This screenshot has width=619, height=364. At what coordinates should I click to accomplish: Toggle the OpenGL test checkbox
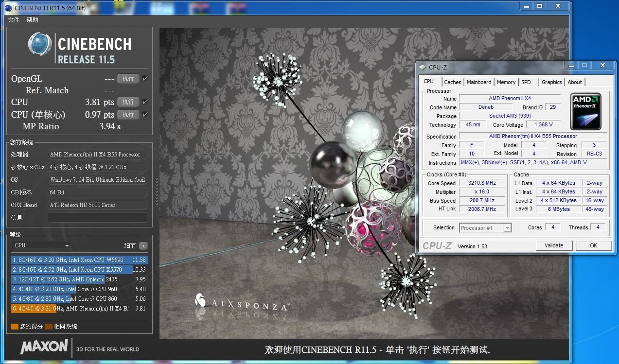point(145,79)
